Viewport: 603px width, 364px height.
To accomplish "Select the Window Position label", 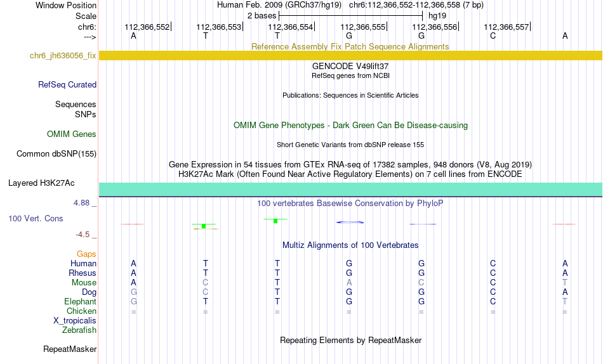I will [66, 5].
